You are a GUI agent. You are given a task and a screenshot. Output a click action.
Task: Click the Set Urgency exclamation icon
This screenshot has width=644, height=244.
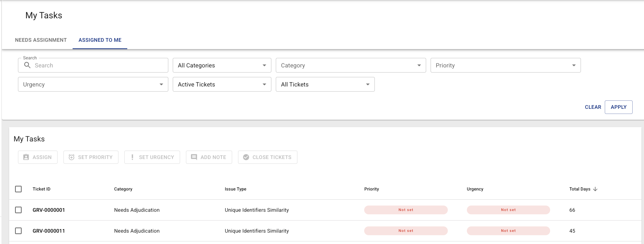132,157
